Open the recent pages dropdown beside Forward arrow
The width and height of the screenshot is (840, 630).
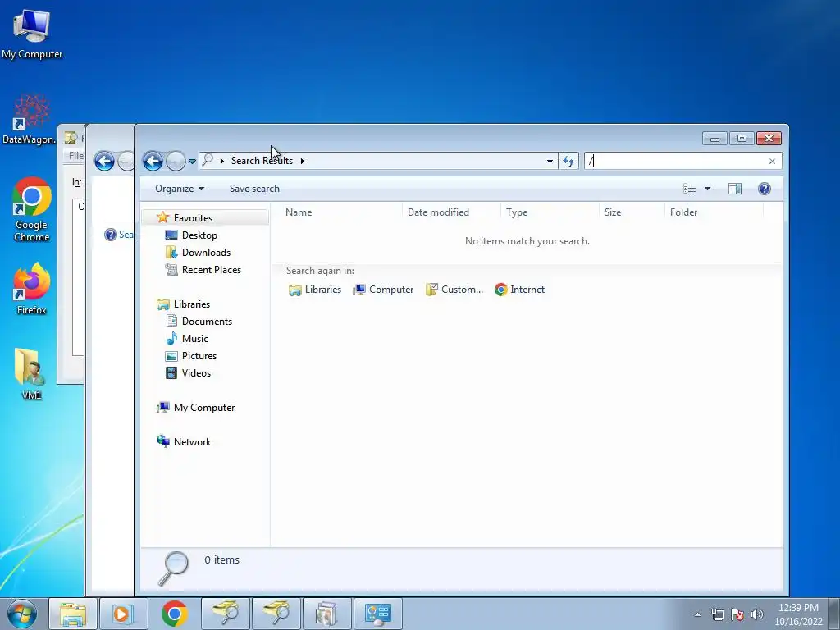(x=192, y=162)
